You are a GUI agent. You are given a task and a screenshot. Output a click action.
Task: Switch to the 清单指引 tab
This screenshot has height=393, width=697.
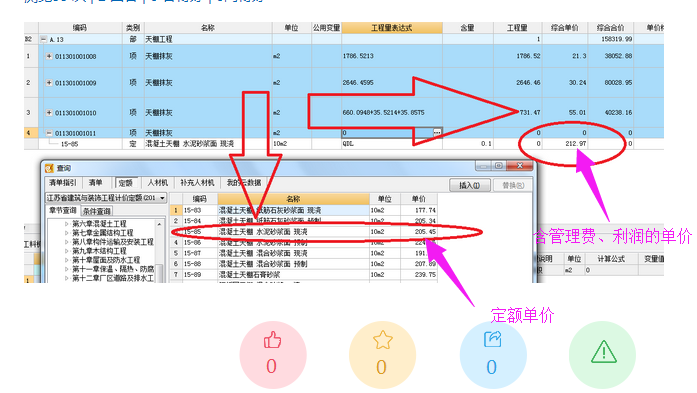[63, 183]
